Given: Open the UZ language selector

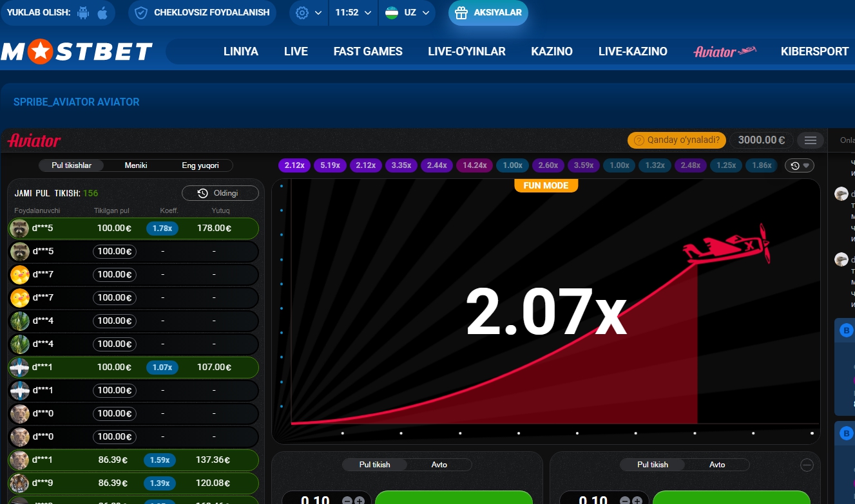Looking at the screenshot, I should tap(407, 13).
